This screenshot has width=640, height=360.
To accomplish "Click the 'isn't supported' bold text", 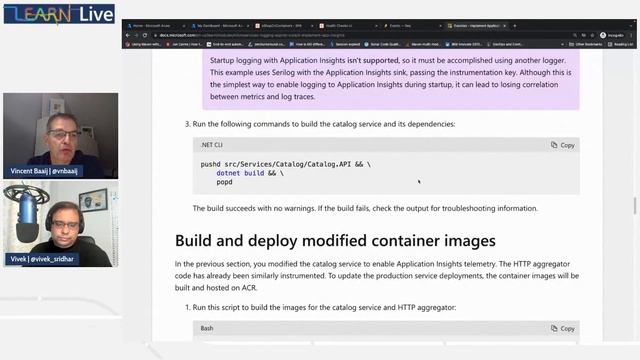I will pyautogui.click(x=373, y=60).
